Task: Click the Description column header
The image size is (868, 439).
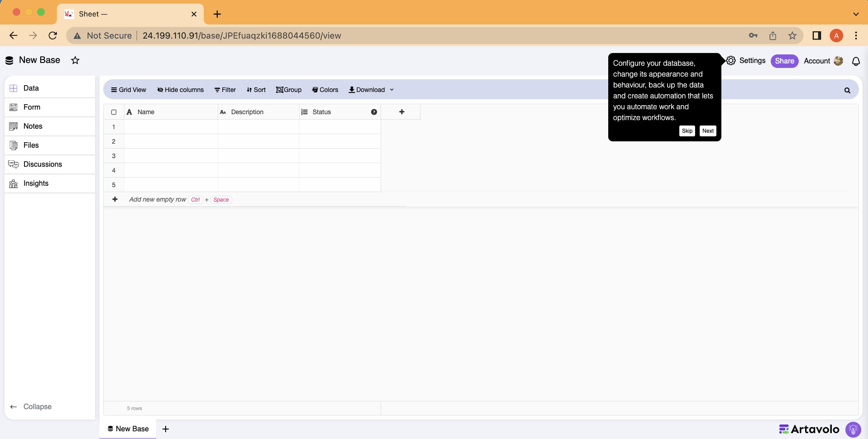Action: 258,112
